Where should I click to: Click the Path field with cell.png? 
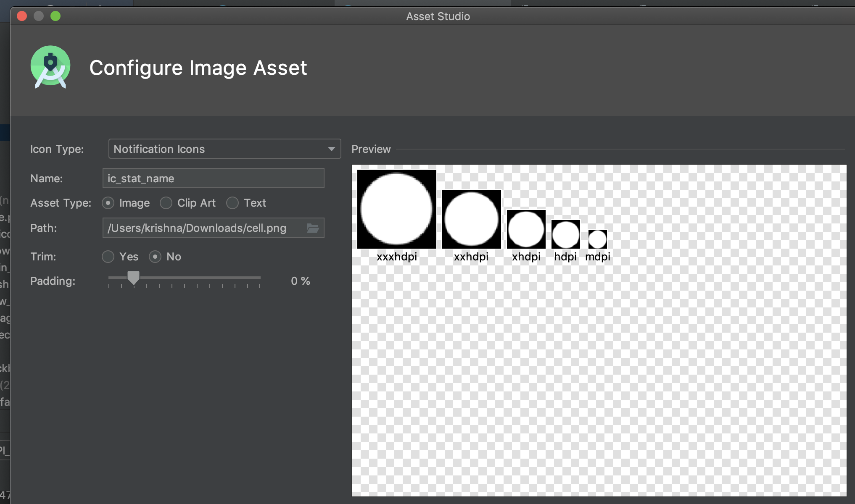(x=213, y=228)
